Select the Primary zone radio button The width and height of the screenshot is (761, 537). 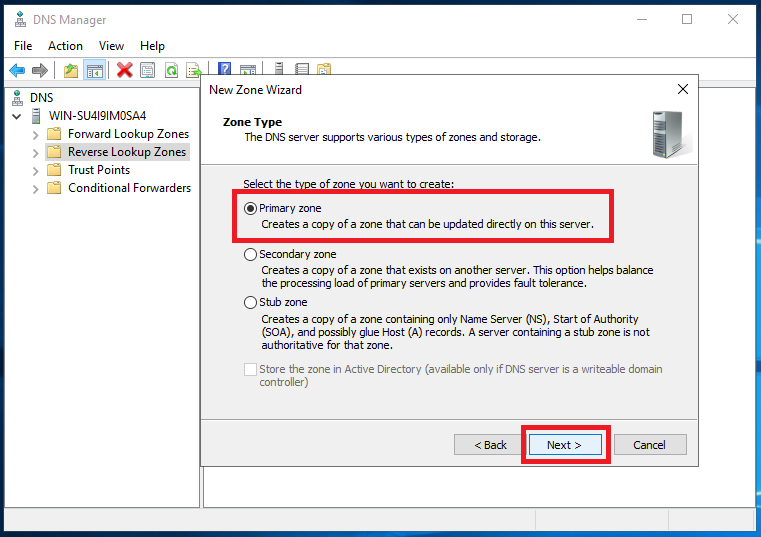point(250,208)
